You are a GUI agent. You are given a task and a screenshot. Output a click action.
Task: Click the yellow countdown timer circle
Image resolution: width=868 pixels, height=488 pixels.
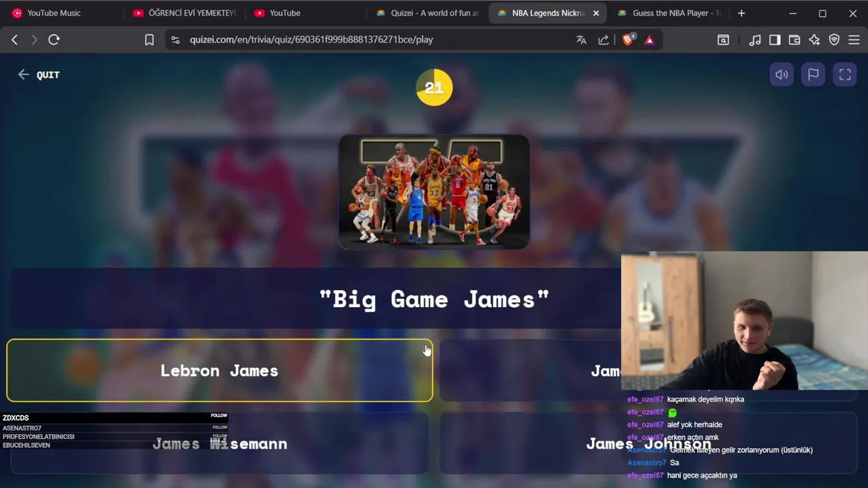coord(434,87)
